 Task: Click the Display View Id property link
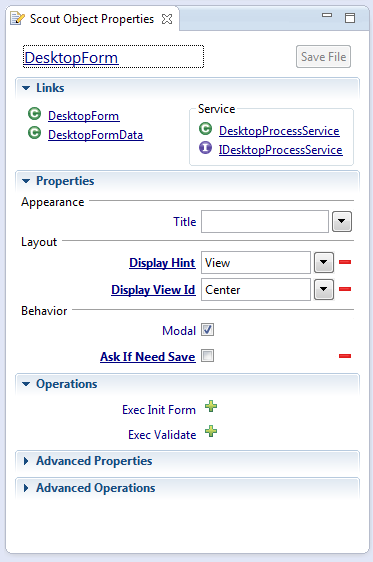coord(153,290)
